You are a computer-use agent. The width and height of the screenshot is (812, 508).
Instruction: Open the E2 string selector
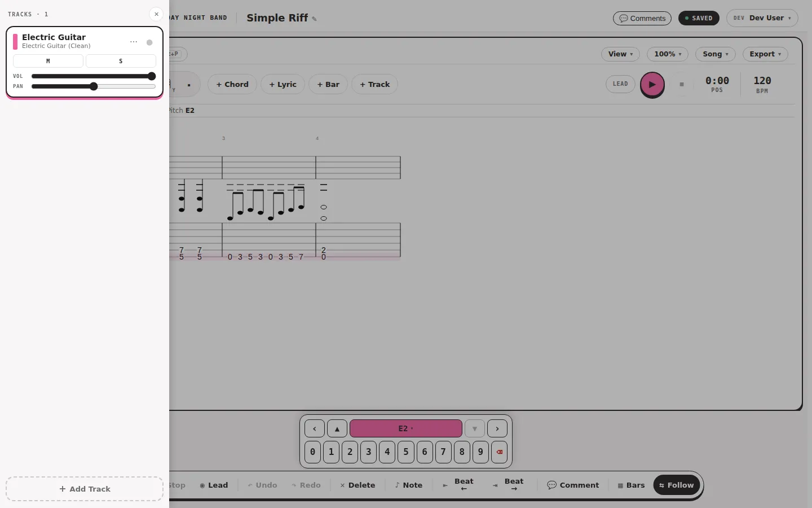406,428
